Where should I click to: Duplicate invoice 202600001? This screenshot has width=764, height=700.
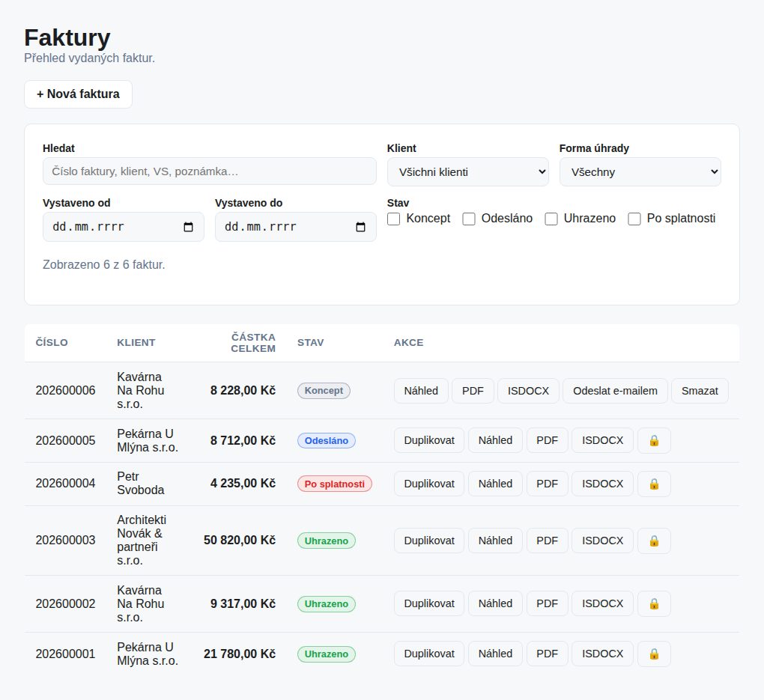[428, 654]
